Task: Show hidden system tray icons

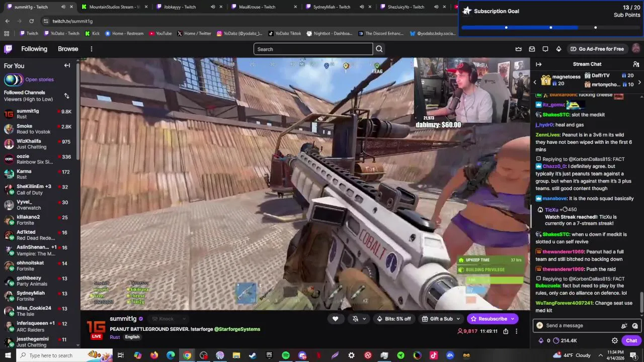Action: coord(600,355)
